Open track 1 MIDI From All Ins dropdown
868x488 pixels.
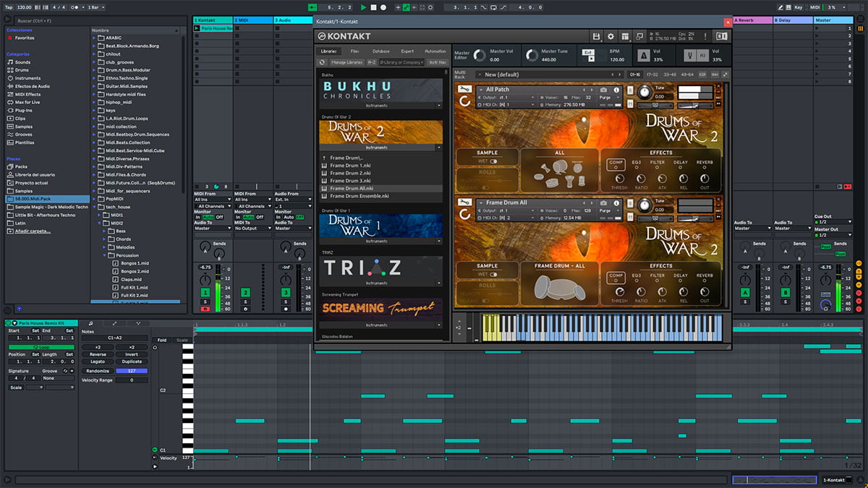[212, 200]
